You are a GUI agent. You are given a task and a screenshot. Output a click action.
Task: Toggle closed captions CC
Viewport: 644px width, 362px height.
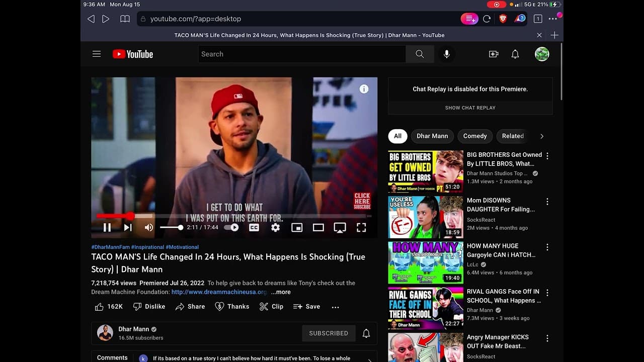[254, 227]
